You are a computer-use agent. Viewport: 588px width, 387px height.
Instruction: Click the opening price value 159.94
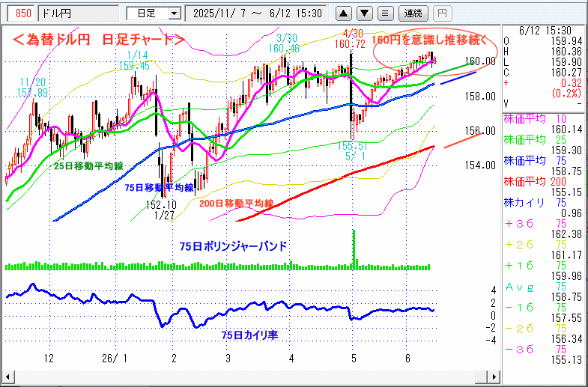click(x=566, y=41)
